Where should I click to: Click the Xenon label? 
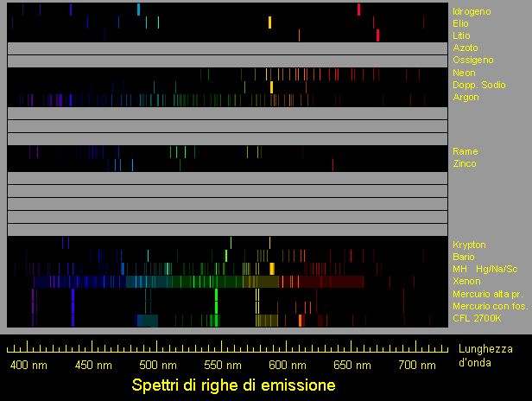point(466,281)
